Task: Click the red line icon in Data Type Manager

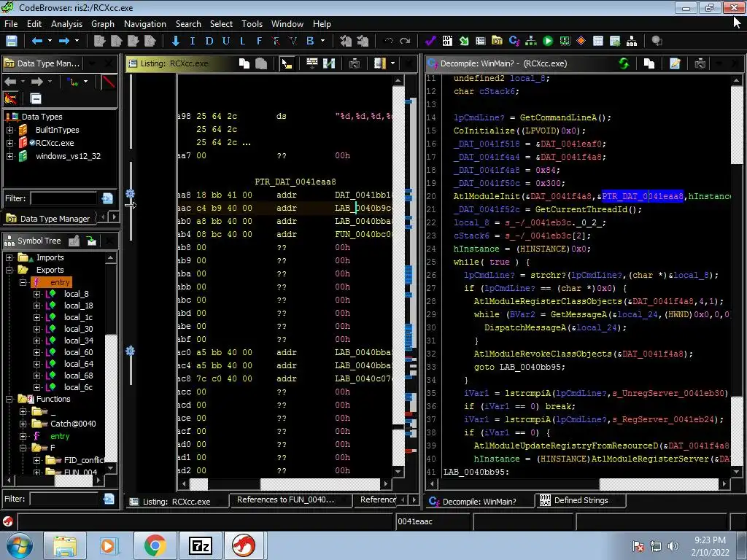Action: [x=109, y=82]
